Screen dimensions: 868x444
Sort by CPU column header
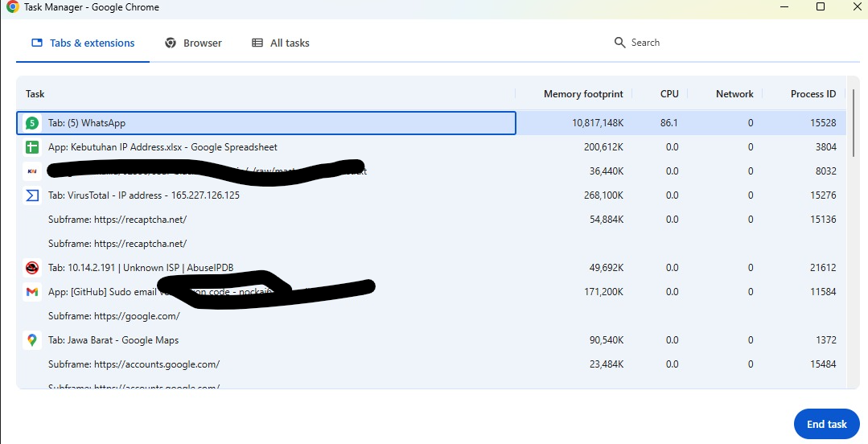click(x=668, y=94)
